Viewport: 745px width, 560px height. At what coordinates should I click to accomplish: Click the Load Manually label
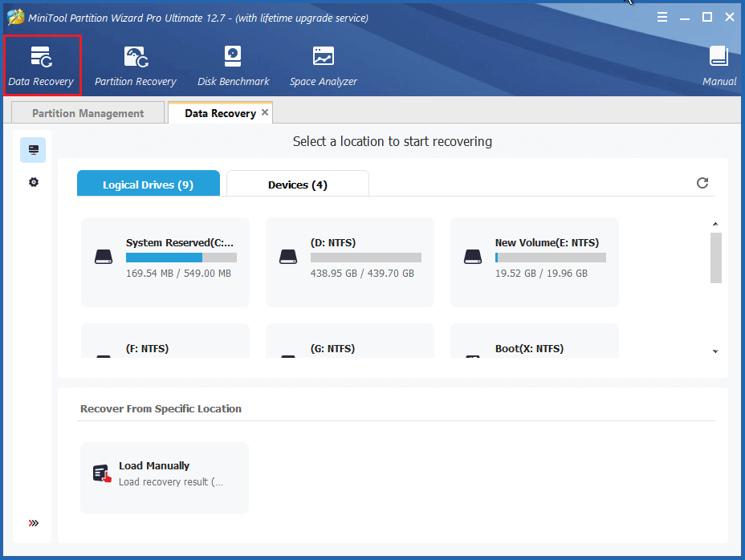pos(154,466)
